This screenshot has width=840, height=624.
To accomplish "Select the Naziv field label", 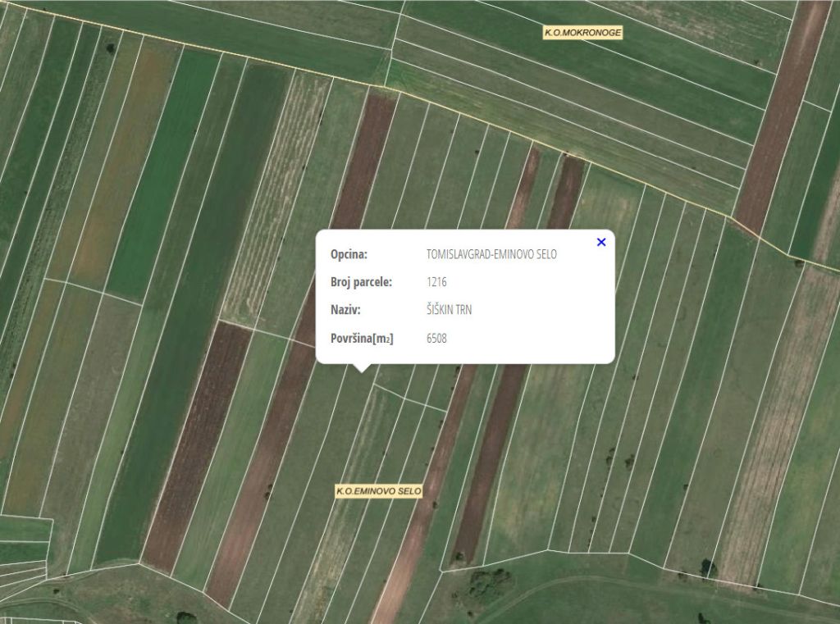I will (345, 310).
